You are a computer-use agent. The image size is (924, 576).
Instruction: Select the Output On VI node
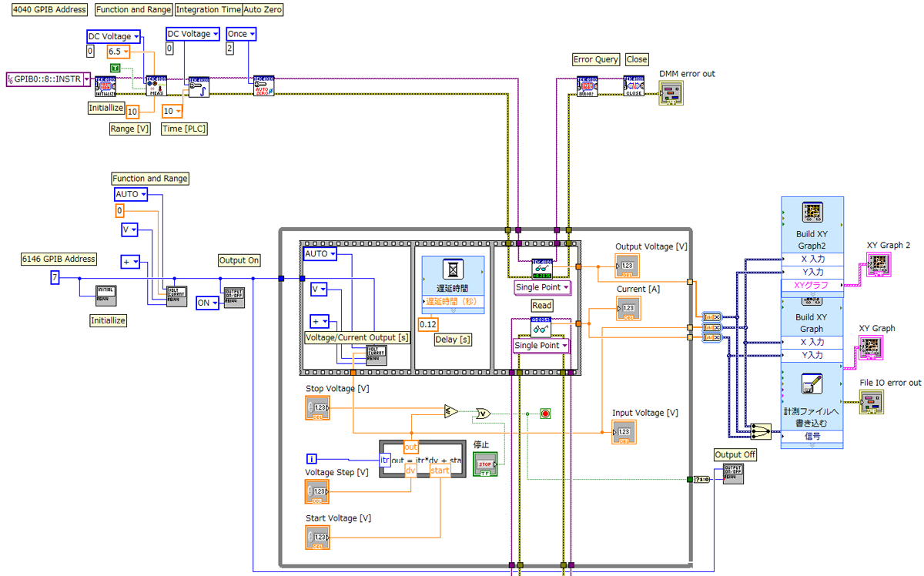point(233,298)
